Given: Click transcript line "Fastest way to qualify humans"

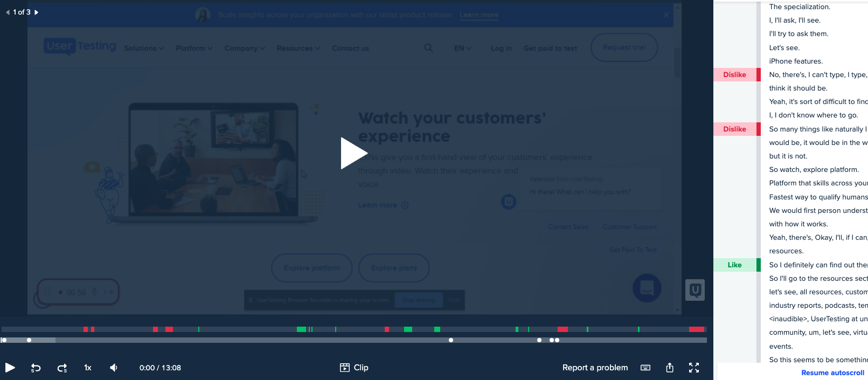Looking at the screenshot, I should click(x=818, y=197).
